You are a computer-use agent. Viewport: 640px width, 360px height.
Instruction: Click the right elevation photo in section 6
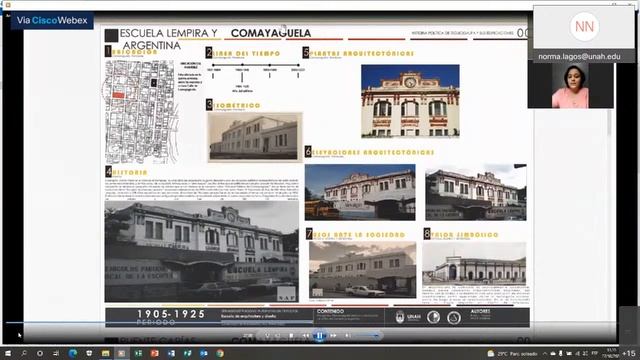pyautogui.click(x=476, y=192)
